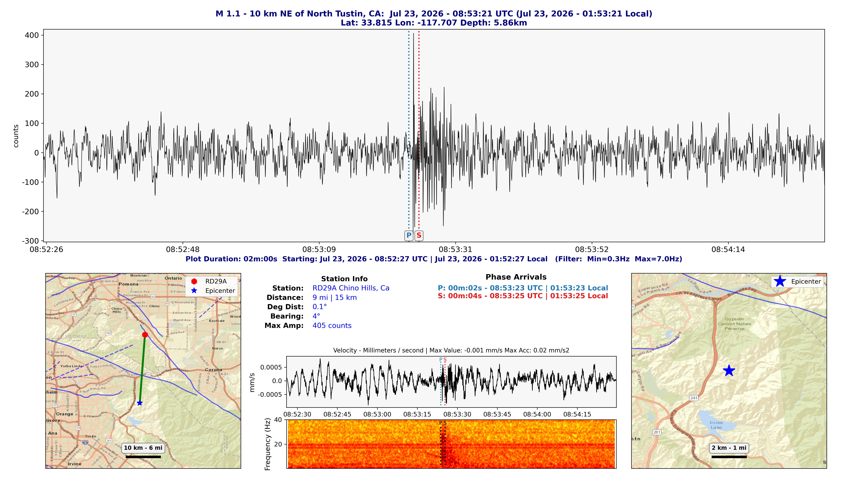The image size is (868, 488).
Task: Click the 'RD29A' legend label on the regional map
Action: [x=216, y=281]
